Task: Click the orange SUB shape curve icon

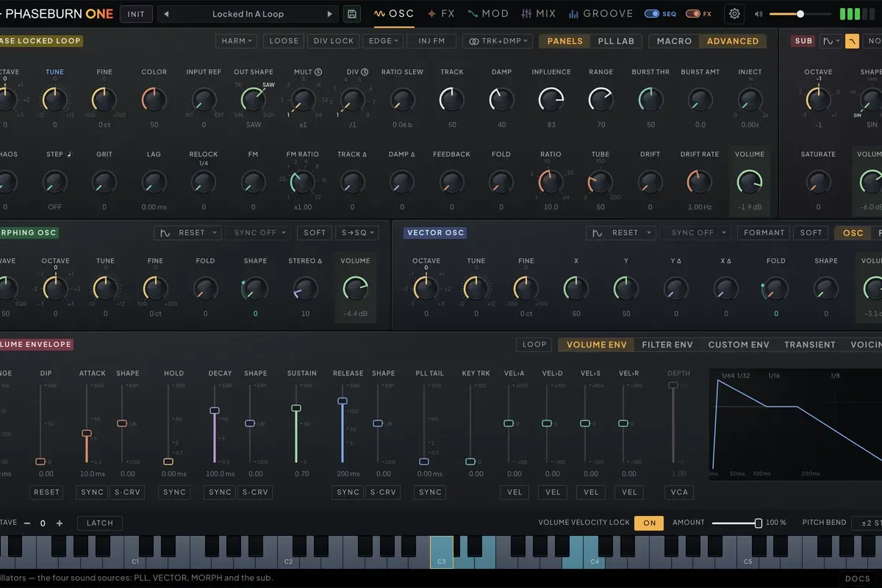Action: click(852, 41)
